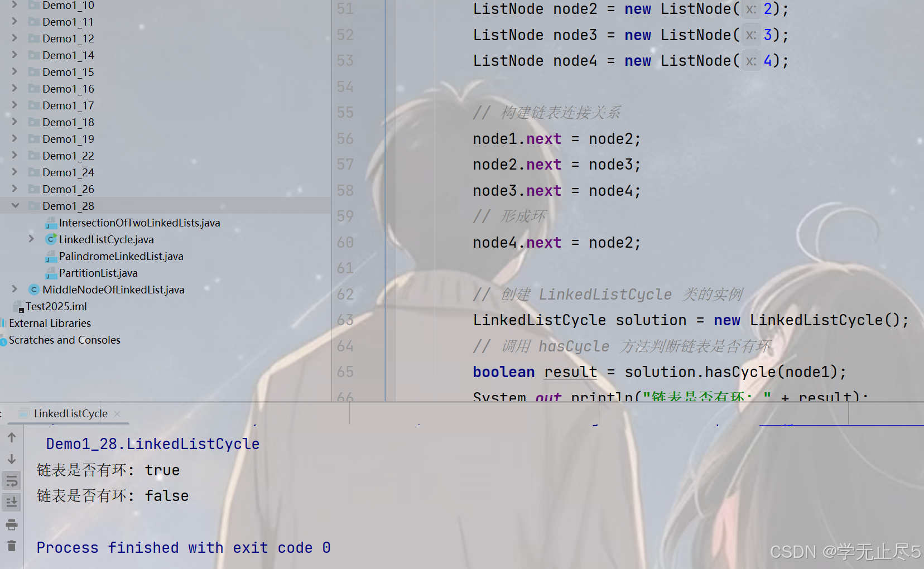Click the console output line ending 'false'
924x569 pixels.
tap(113, 496)
